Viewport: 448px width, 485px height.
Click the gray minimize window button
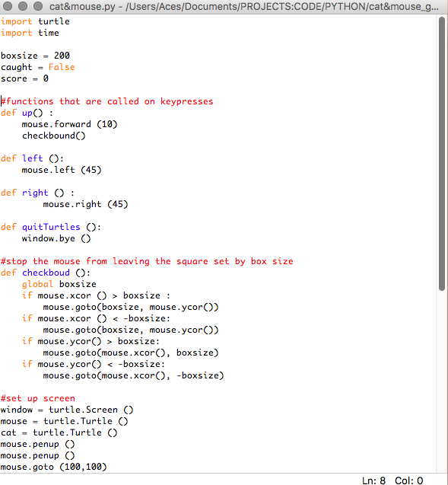tap(23, 6)
